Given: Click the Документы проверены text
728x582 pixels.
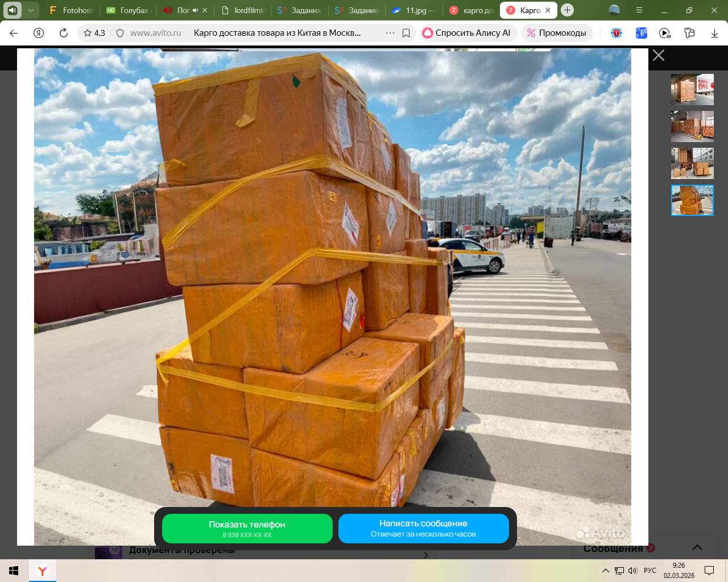Looking at the screenshot, I should (182, 550).
